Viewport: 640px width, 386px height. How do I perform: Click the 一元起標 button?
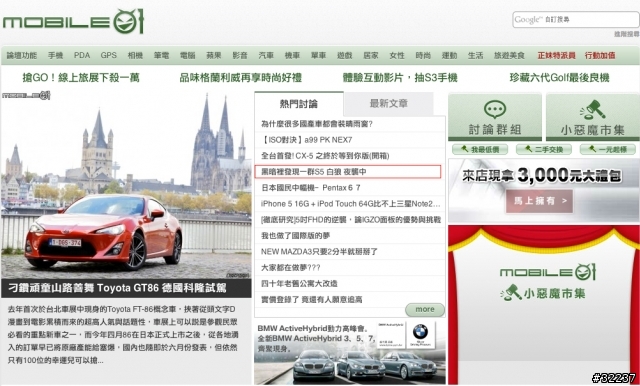pyautogui.click(x=608, y=149)
